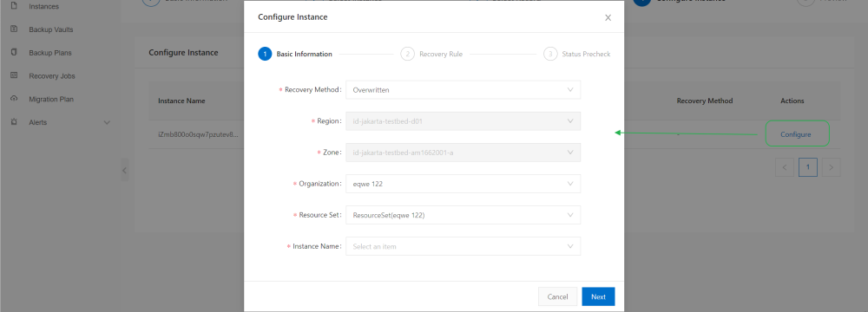Open the Zone dropdown
Image resolution: width=868 pixels, height=312 pixels.
(463, 153)
